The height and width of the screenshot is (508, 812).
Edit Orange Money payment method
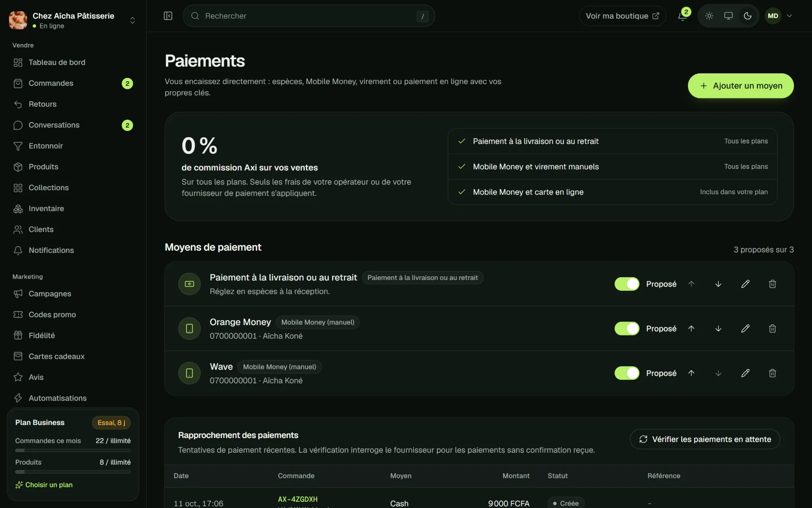[745, 329]
